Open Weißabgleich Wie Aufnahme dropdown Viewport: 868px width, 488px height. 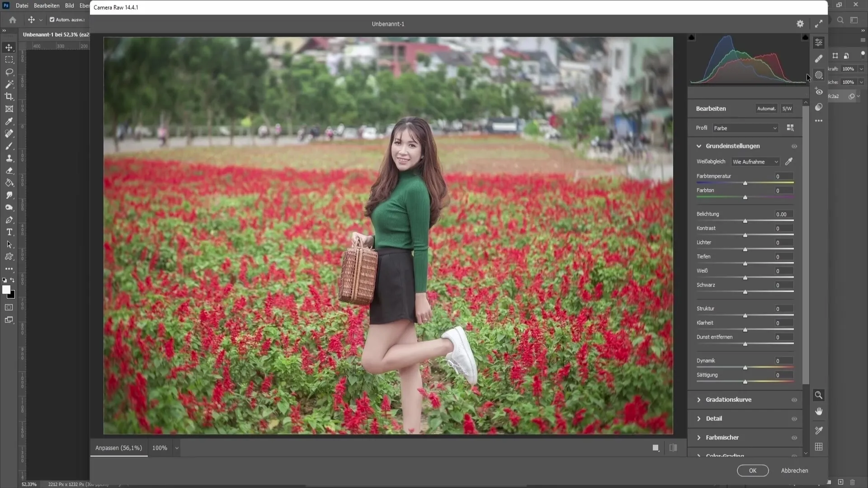(755, 162)
